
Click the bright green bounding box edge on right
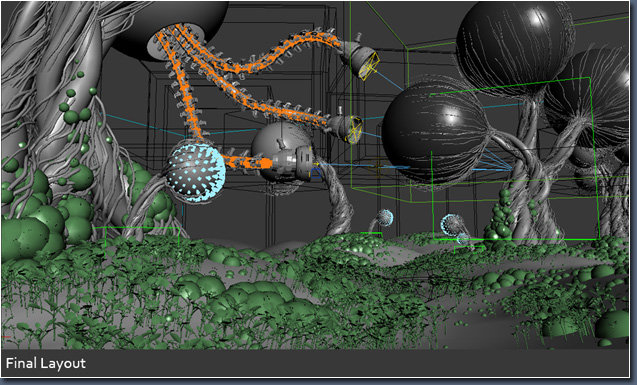(594, 158)
